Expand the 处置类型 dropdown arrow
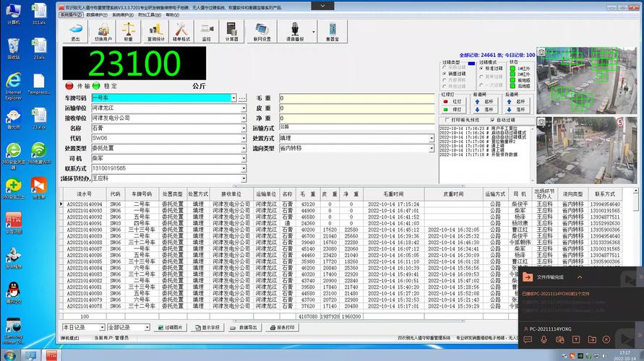644x361 pixels. point(244,148)
